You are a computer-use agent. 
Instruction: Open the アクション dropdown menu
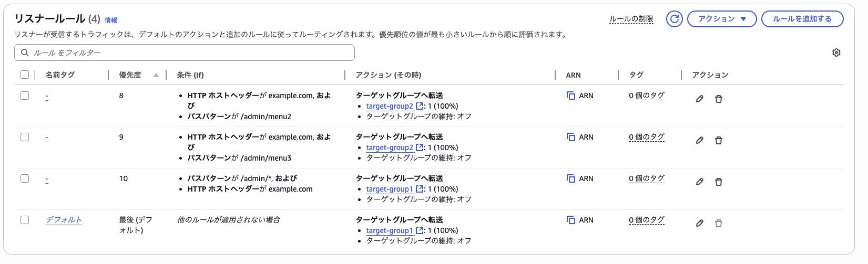[721, 19]
